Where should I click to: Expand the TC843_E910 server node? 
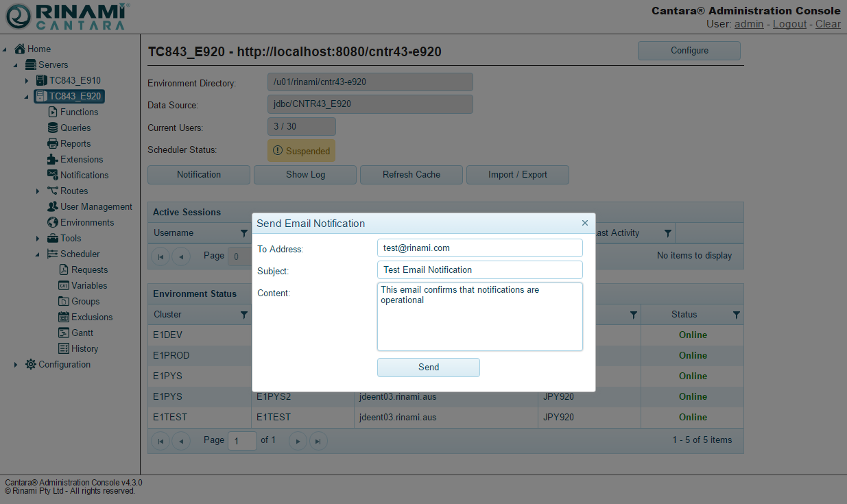click(27, 81)
